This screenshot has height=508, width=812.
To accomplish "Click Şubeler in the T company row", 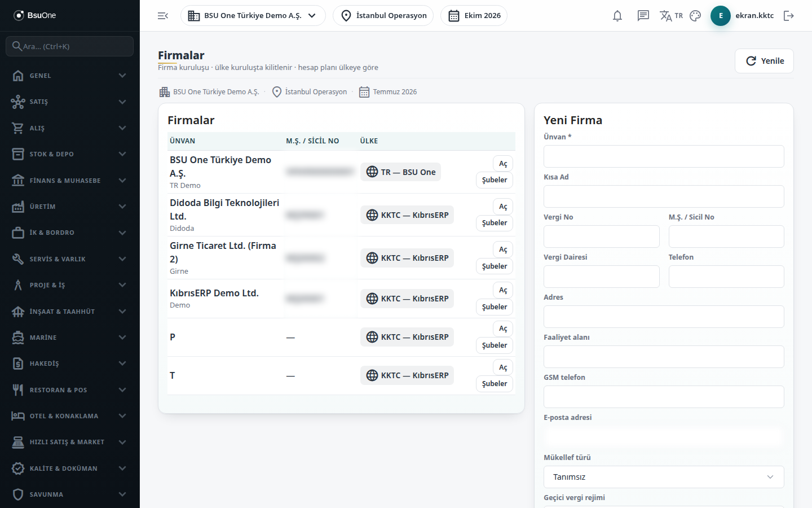I will 495,384.
